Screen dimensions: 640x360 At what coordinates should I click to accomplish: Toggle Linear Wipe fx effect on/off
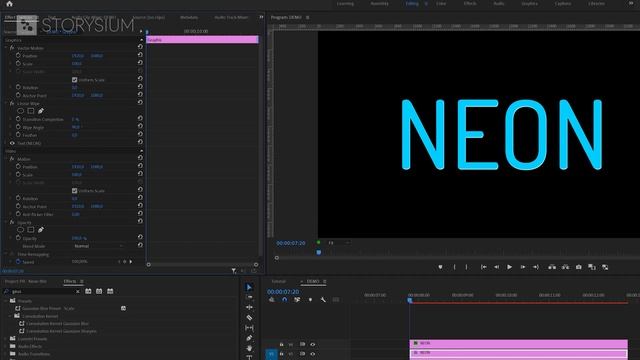tap(12, 104)
